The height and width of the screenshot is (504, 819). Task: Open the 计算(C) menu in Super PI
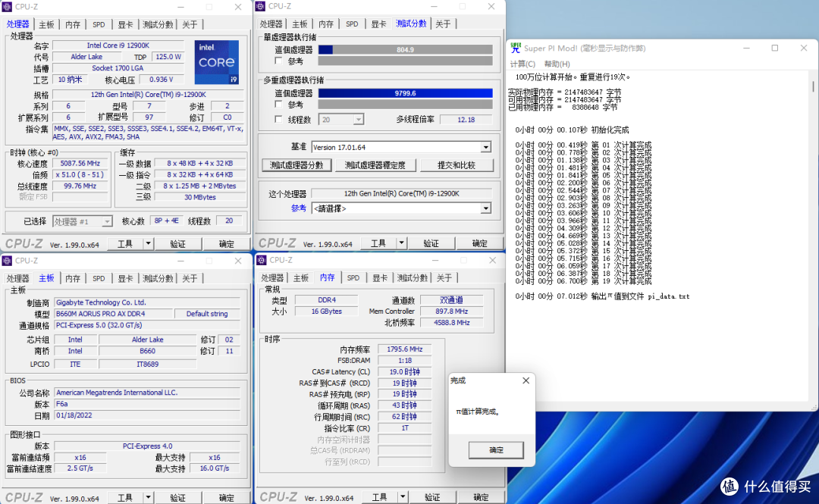[x=522, y=64]
